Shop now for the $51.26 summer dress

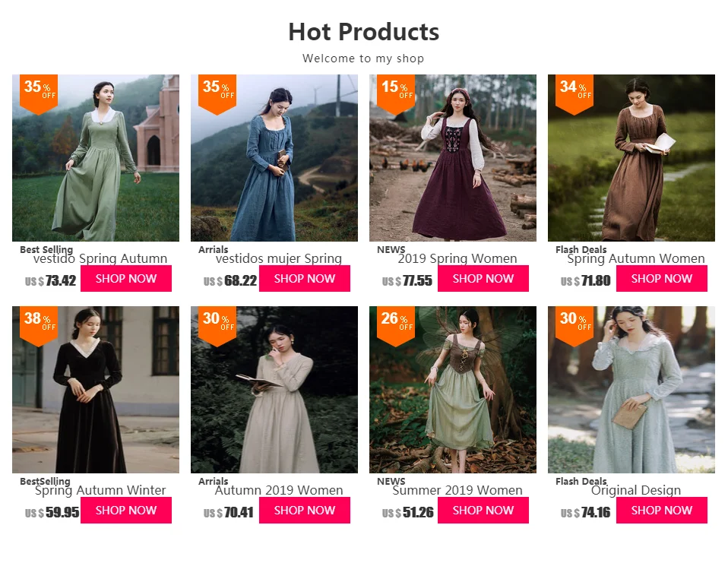click(x=483, y=510)
